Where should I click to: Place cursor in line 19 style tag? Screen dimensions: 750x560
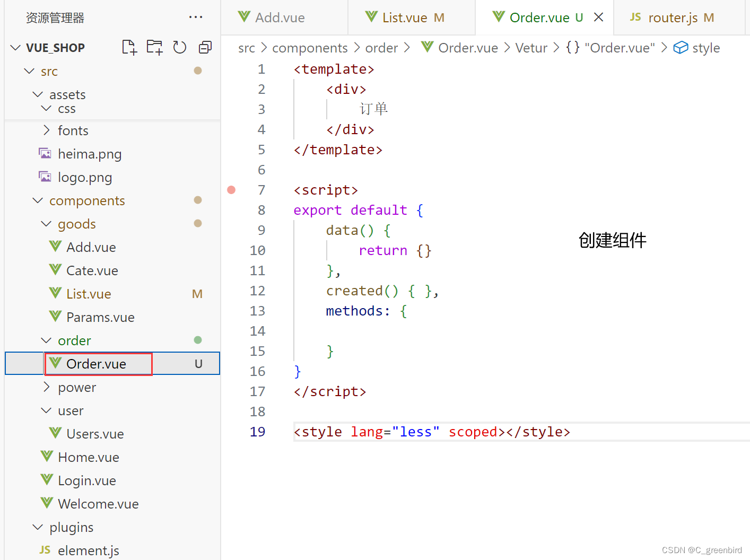(432, 432)
